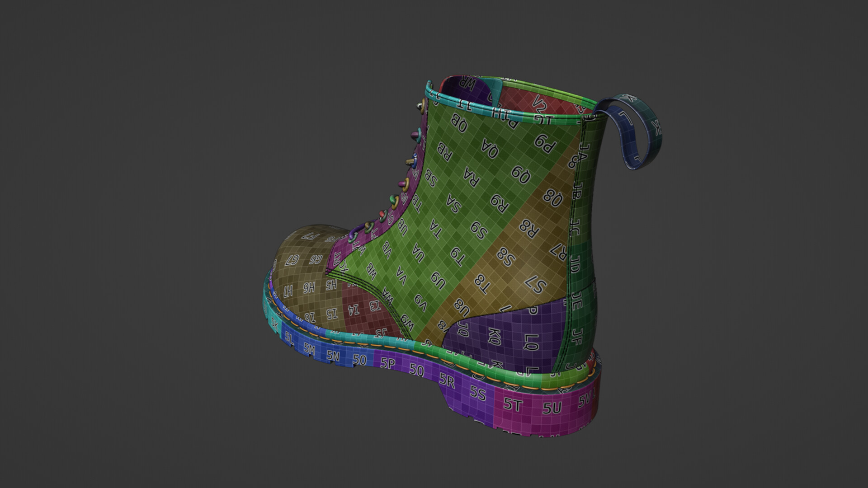Click the '5N' checker tile on sole

[333, 355]
